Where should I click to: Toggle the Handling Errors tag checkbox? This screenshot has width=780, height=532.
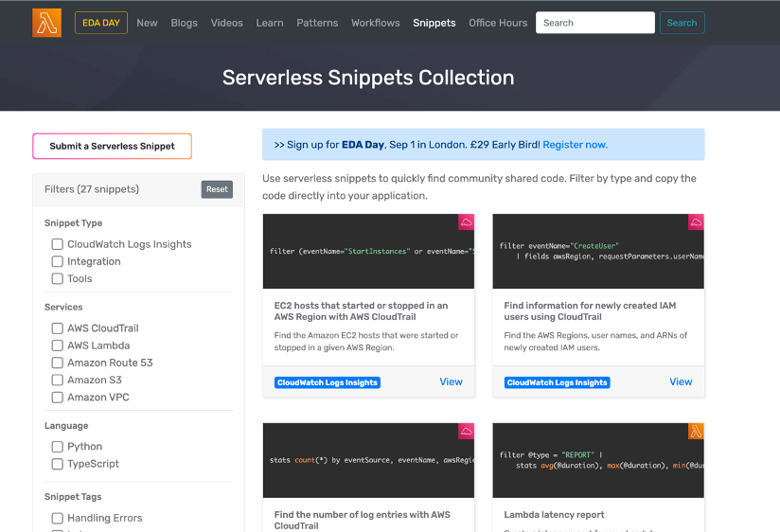tap(57, 518)
